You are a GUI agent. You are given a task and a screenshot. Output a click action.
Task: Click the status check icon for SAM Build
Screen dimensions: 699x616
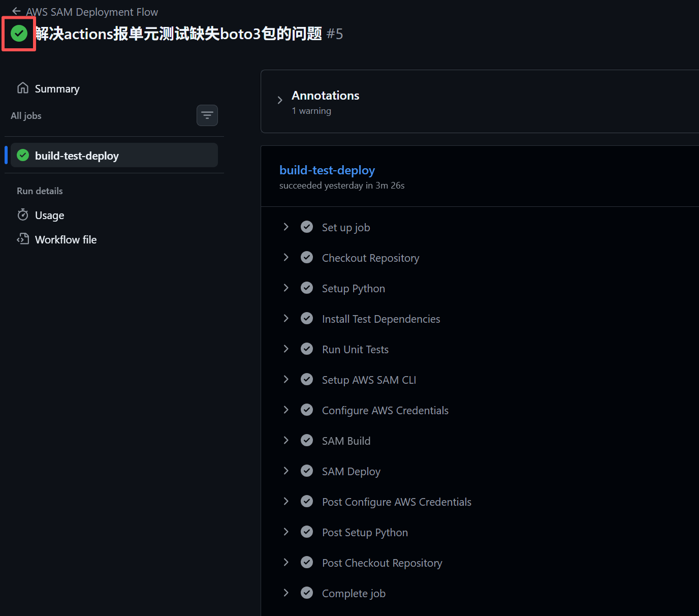[307, 440]
